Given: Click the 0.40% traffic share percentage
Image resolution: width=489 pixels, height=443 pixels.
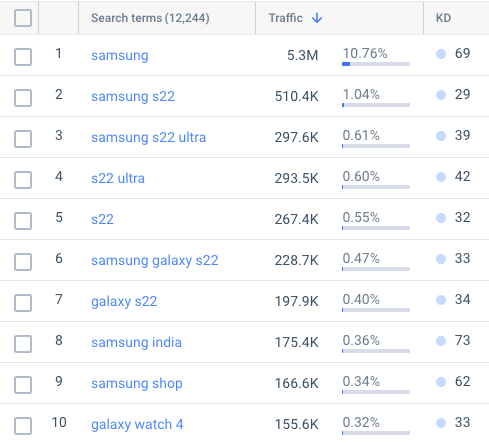Looking at the screenshot, I should [x=361, y=299].
